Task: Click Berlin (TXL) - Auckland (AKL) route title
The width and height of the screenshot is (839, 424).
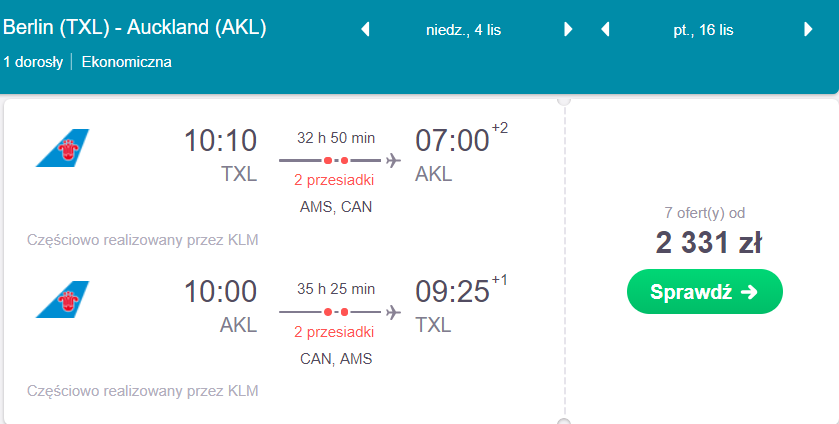Action: click(x=135, y=27)
